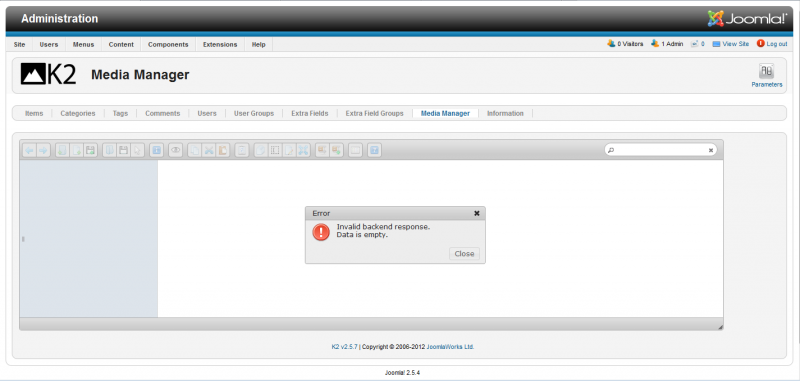The width and height of the screenshot is (800, 381).
Task: Open the Users menu in admin bar
Action: click(49, 44)
